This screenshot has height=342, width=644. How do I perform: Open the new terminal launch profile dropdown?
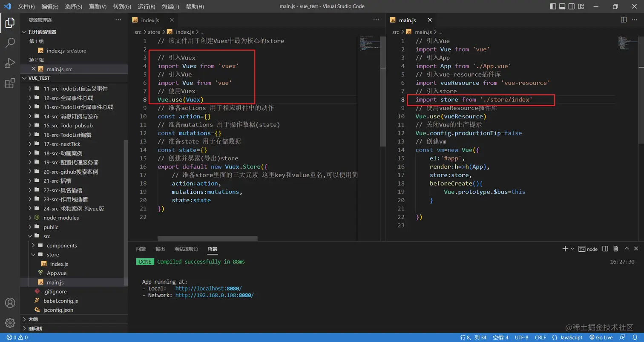click(572, 249)
